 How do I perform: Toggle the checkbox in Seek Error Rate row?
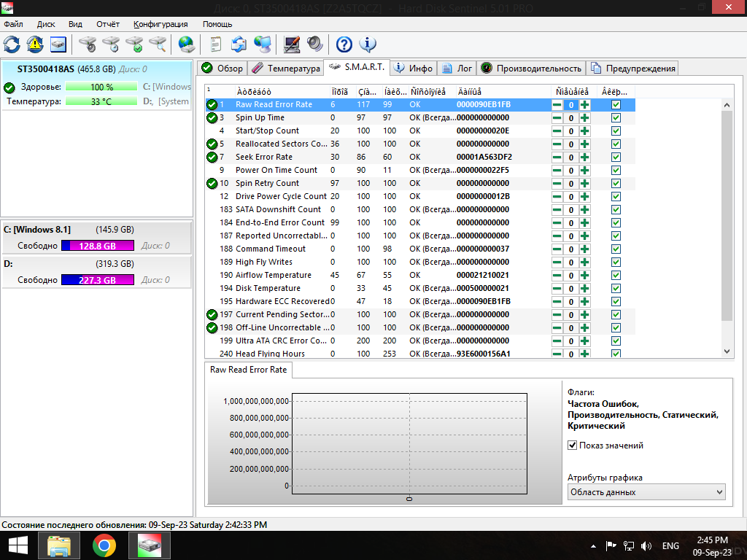click(x=616, y=157)
